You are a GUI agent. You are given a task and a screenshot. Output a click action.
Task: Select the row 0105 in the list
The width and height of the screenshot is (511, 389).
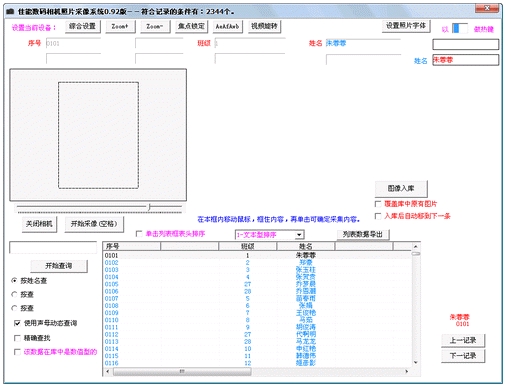(257, 284)
